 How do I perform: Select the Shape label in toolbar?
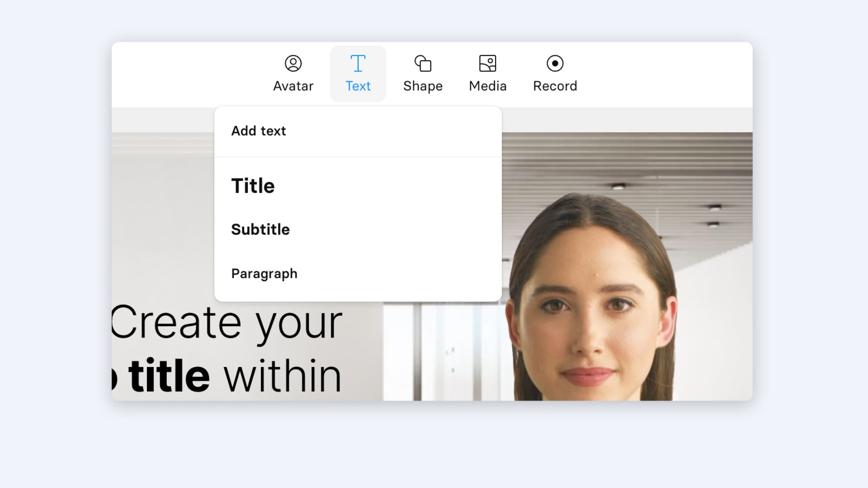coord(423,86)
